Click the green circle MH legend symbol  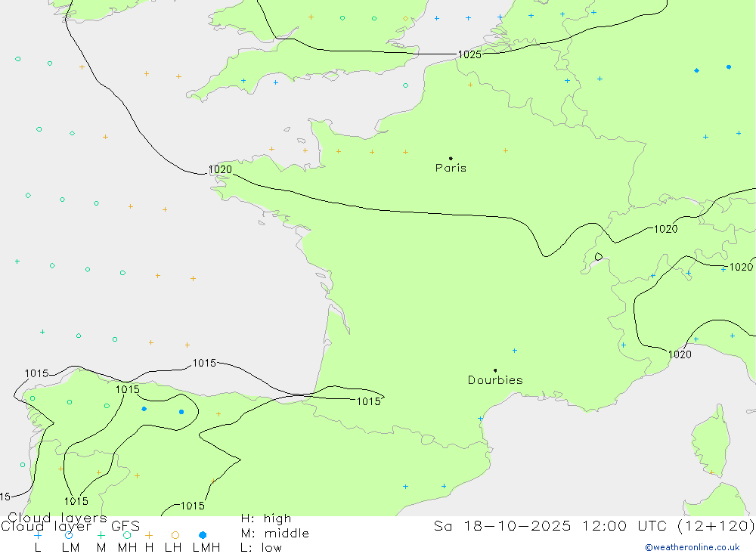point(127,535)
